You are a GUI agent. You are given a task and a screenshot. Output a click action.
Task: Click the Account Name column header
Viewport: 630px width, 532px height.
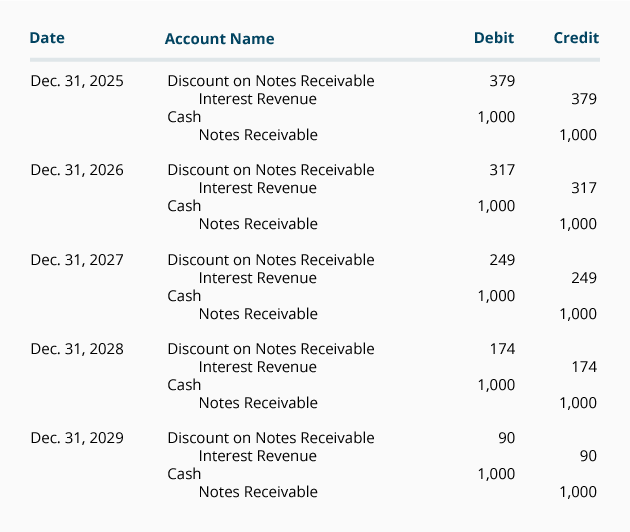[220, 39]
